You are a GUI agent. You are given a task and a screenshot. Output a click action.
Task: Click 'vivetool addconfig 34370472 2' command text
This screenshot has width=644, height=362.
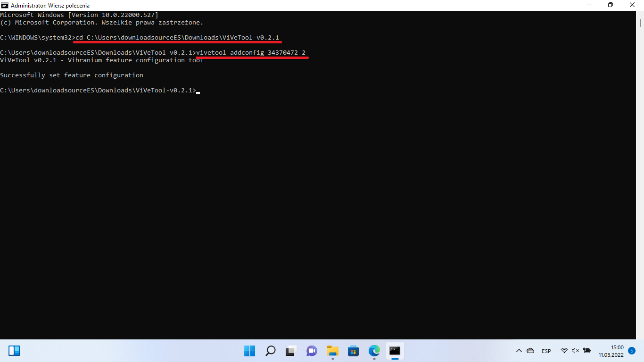coord(251,52)
